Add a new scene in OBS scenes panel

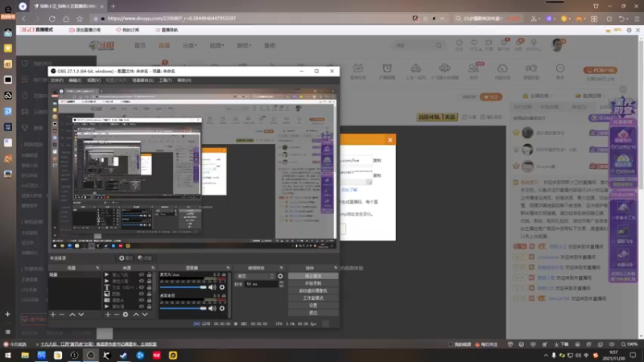click(x=53, y=315)
